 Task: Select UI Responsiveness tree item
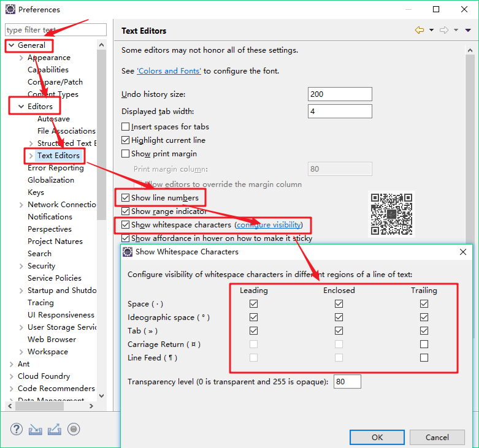[x=61, y=315]
